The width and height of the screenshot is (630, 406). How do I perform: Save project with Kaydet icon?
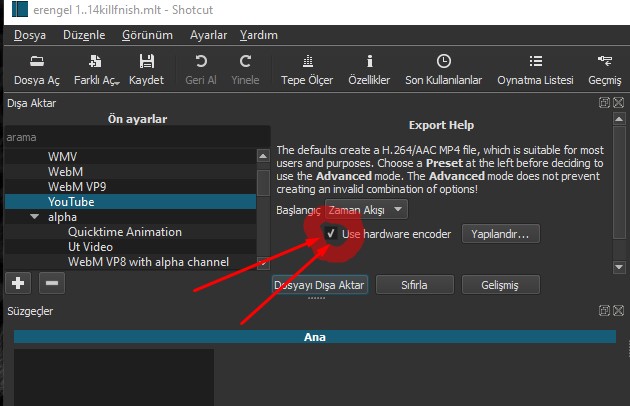pyautogui.click(x=146, y=70)
